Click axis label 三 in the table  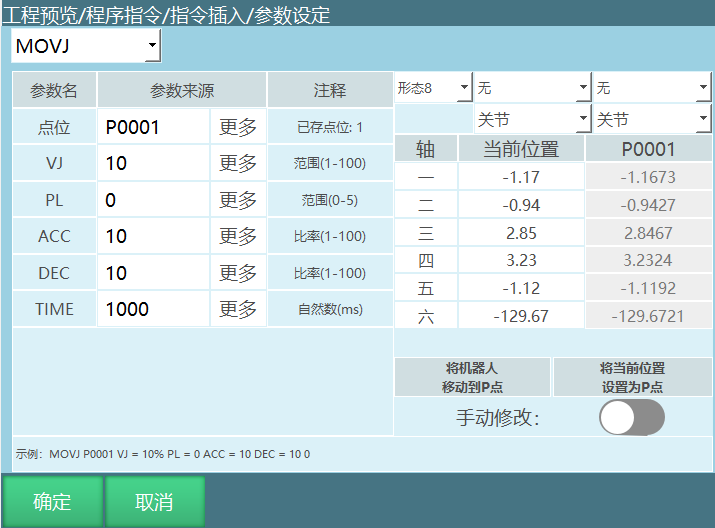tap(425, 233)
